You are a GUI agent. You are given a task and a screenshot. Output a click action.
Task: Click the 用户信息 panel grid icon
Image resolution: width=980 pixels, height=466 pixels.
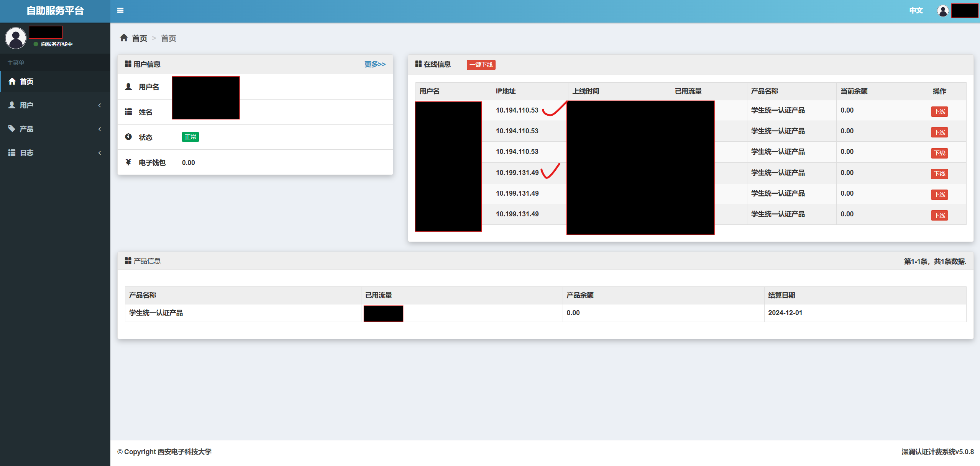pos(128,64)
